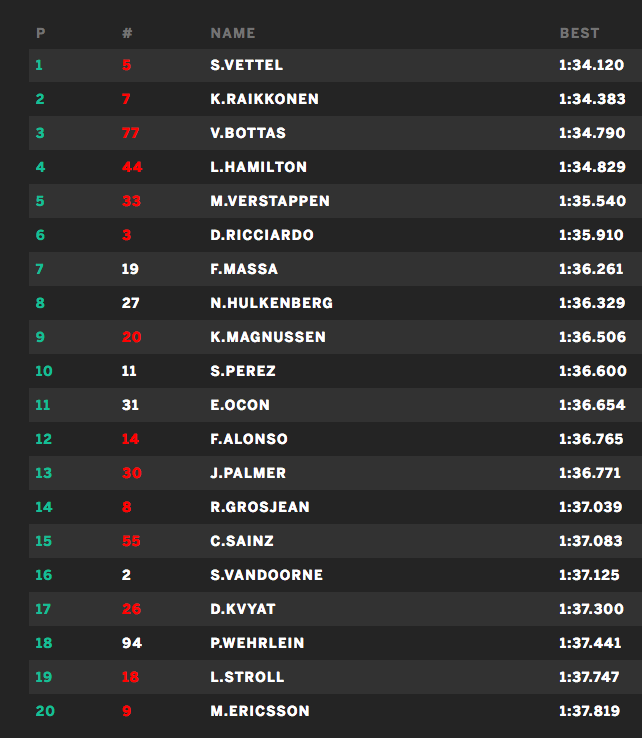
Task: Click best time 1:36.600 for S.PEREZ
Action: point(592,371)
